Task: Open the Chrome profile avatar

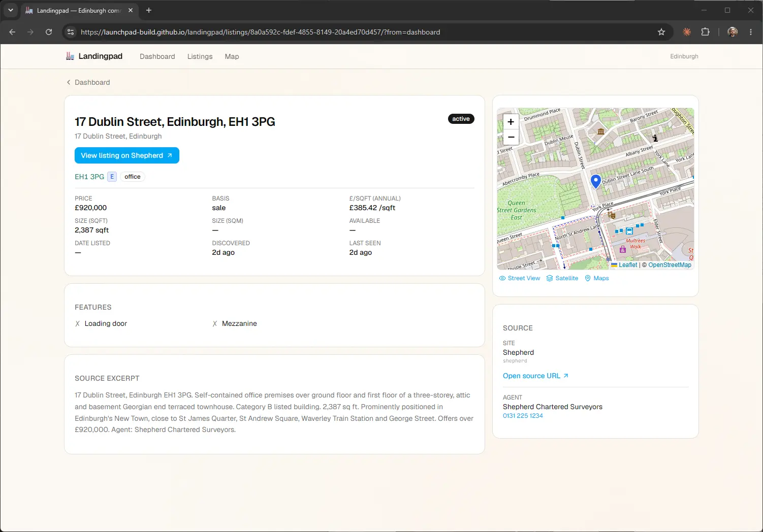Action: (733, 32)
